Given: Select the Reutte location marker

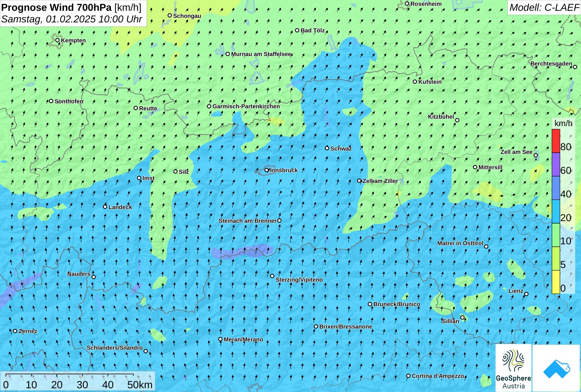Looking at the screenshot, I should pyautogui.click(x=136, y=108).
